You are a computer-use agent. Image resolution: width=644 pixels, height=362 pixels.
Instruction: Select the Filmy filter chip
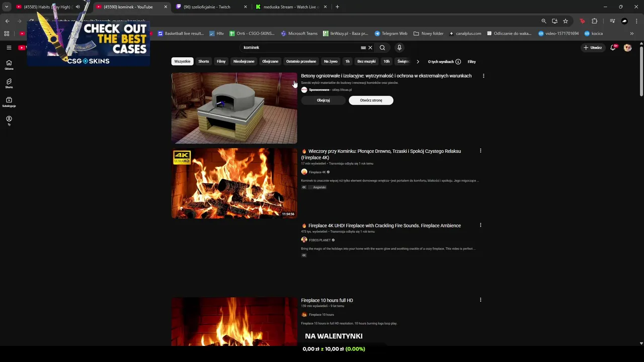pyautogui.click(x=221, y=61)
